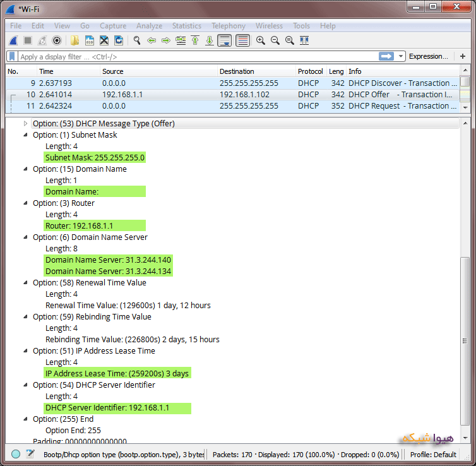This screenshot has height=466, width=476.
Task: Click the display filter input field
Action: (x=198, y=56)
